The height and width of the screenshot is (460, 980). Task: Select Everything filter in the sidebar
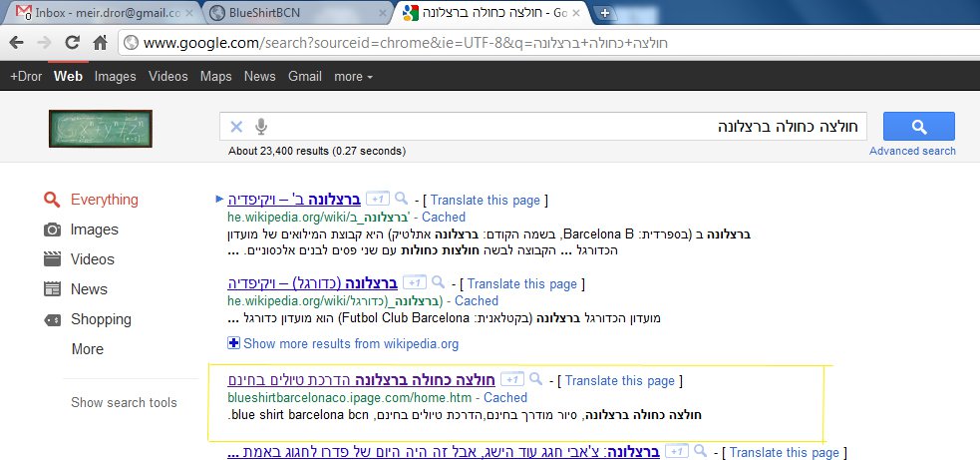point(105,200)
